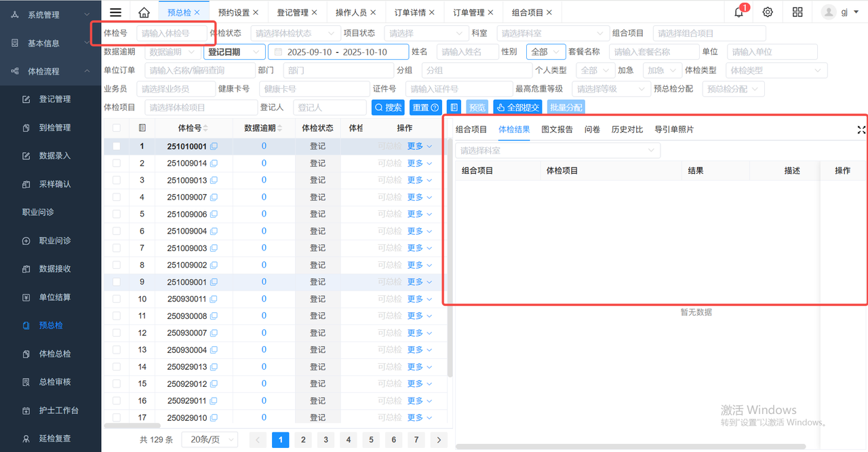Screen dimensions: 868x452
Task: Toggle the select-all checkbox in table header
Action: (x=117, y=128)
